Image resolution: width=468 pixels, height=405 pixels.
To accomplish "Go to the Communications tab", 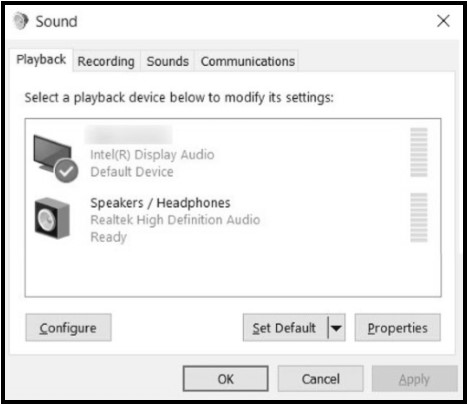I will 248,61.
